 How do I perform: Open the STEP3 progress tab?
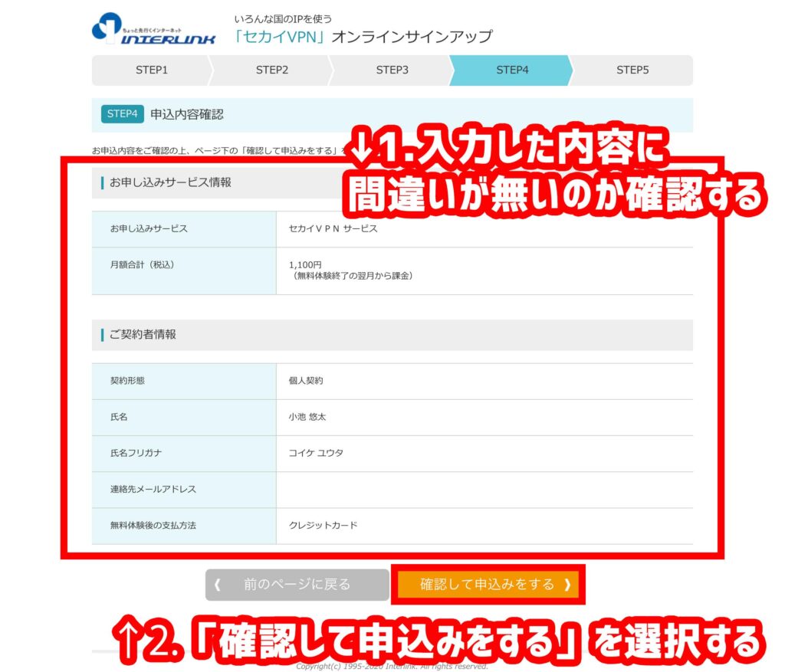pyautogui.click(x=392, y=70)
